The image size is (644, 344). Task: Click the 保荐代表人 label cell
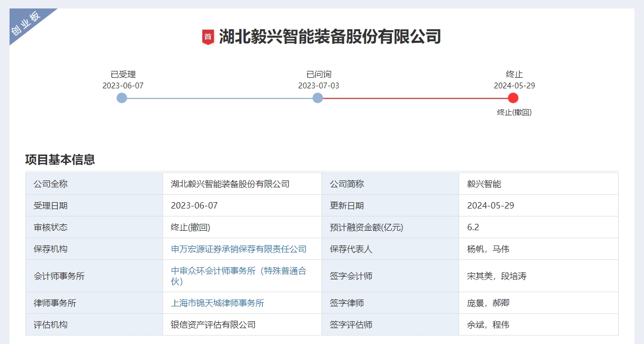(x=390, y=249)
